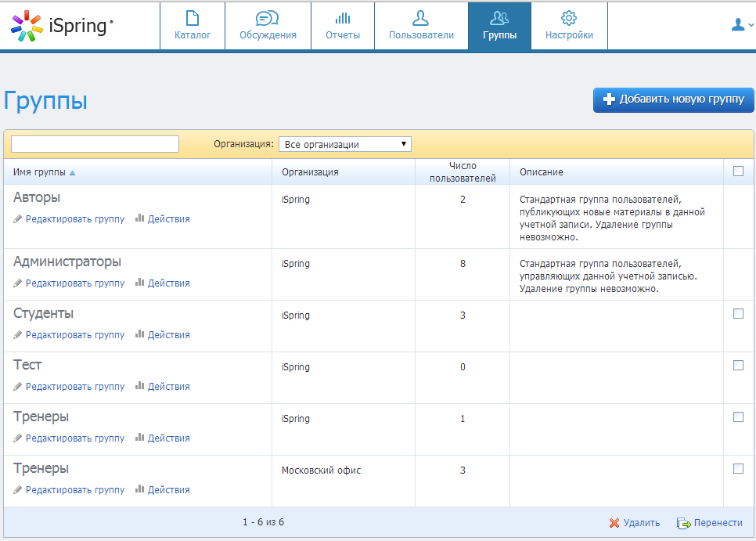Click the iSpring logo

[62, 26]
